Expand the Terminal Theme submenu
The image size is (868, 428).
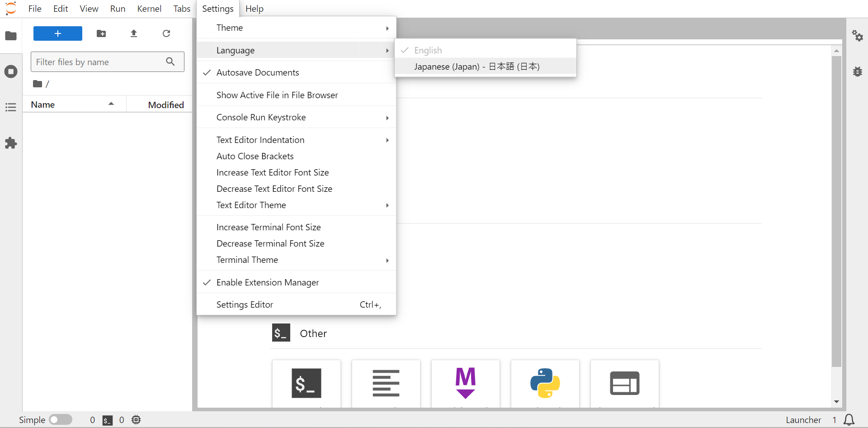(x=296, y=260)
